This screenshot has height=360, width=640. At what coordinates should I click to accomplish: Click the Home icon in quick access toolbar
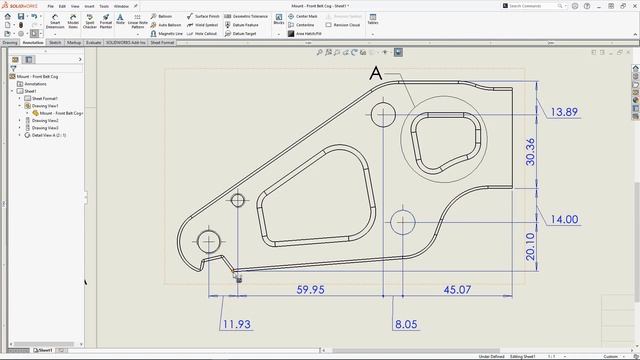tap(7, 16)
